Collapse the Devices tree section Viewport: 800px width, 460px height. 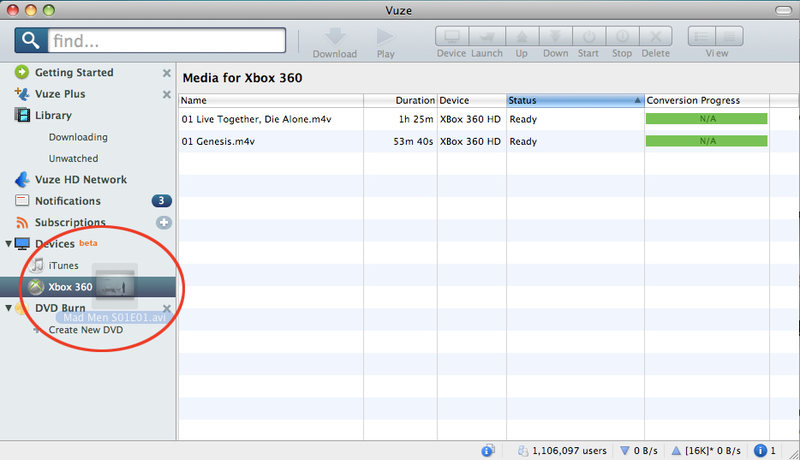pos(8,244)
